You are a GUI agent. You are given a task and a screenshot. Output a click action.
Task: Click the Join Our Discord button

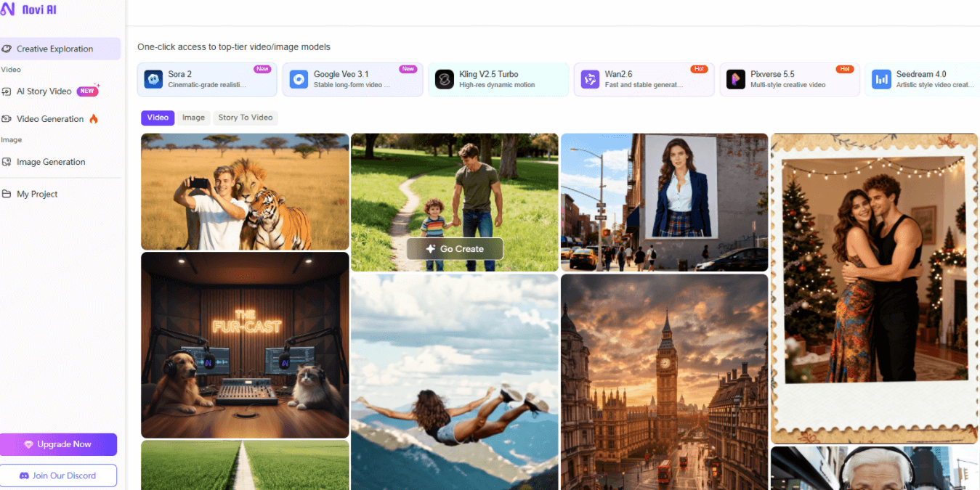tap(58, 475)
